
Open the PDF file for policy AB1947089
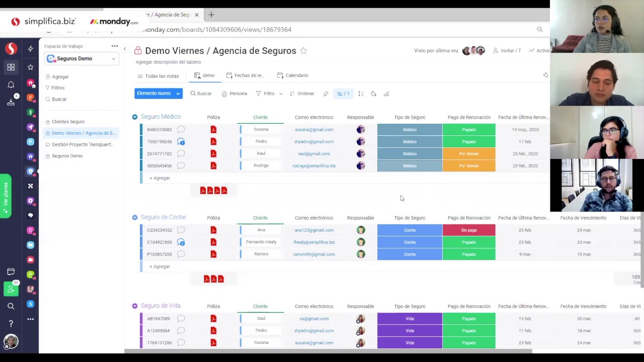click(213, 319)
